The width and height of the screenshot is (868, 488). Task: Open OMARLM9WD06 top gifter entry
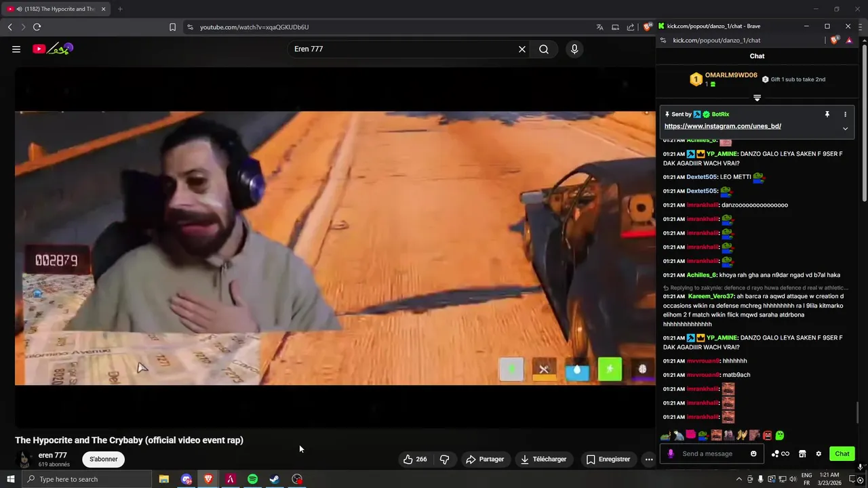(723, 79)
